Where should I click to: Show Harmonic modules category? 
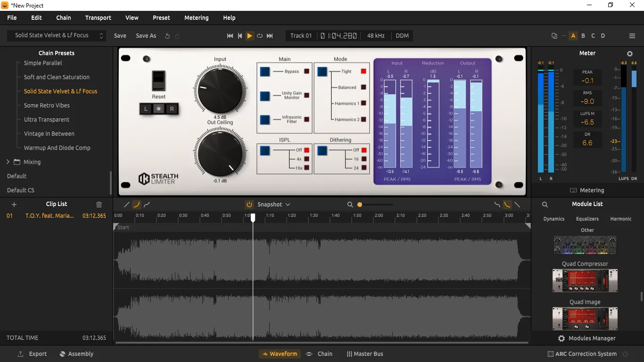click(621, 219)
